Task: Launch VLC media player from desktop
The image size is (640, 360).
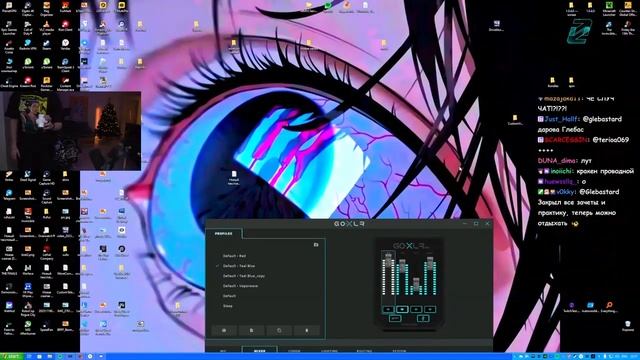Action: (47, 27)
